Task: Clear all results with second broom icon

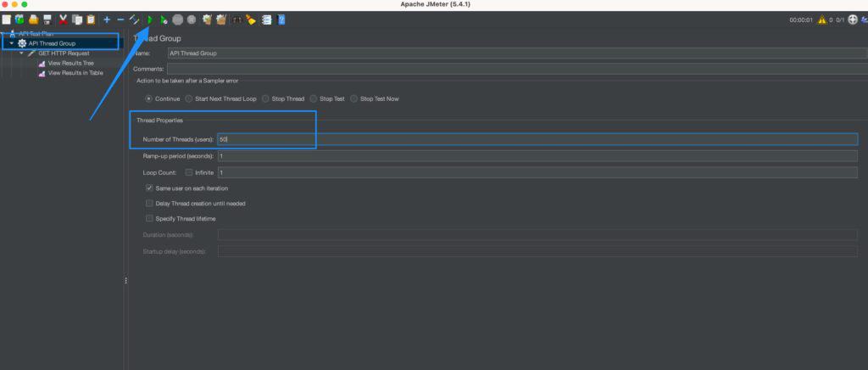Action: tap(221, 20)
